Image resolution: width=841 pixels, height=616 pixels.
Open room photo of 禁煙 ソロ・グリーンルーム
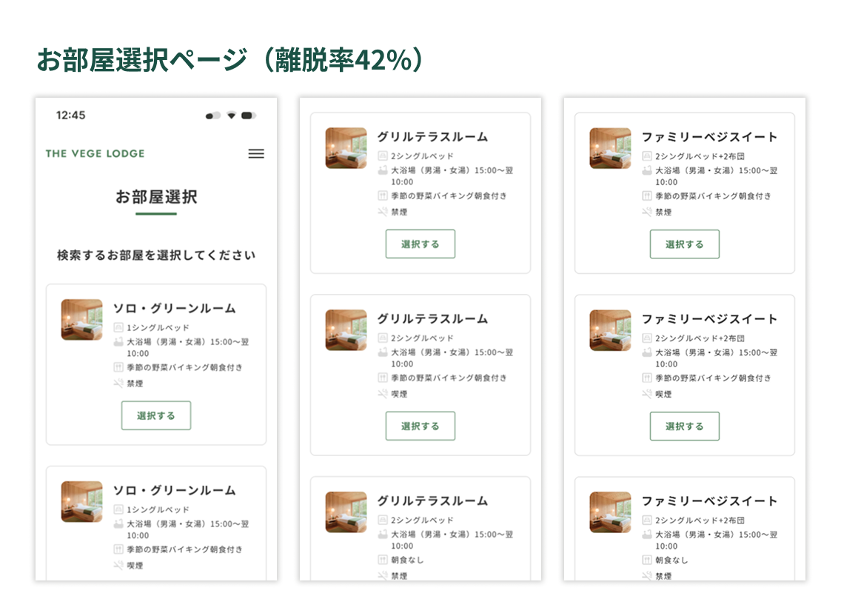(x=82, y=320)
